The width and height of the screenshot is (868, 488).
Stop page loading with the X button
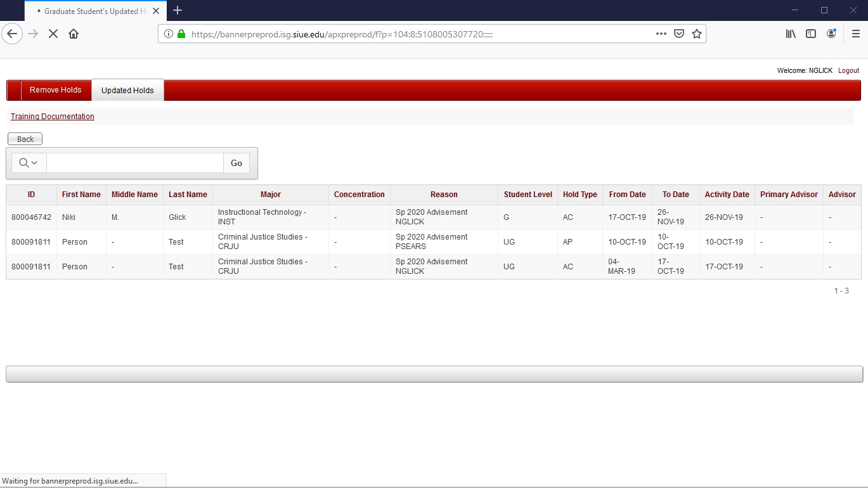53,34
